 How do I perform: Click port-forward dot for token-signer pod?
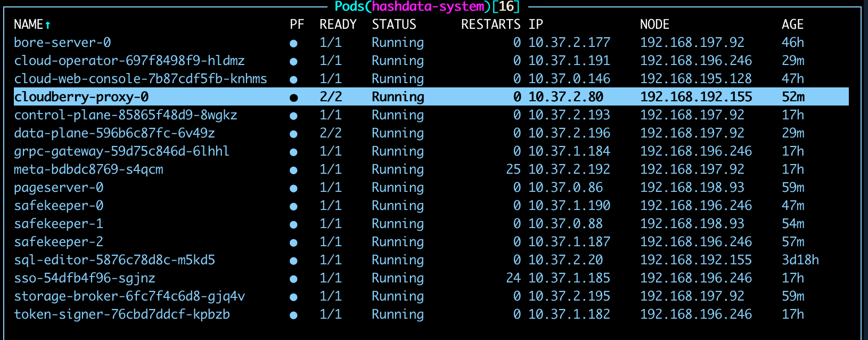[x=293, y=315]
